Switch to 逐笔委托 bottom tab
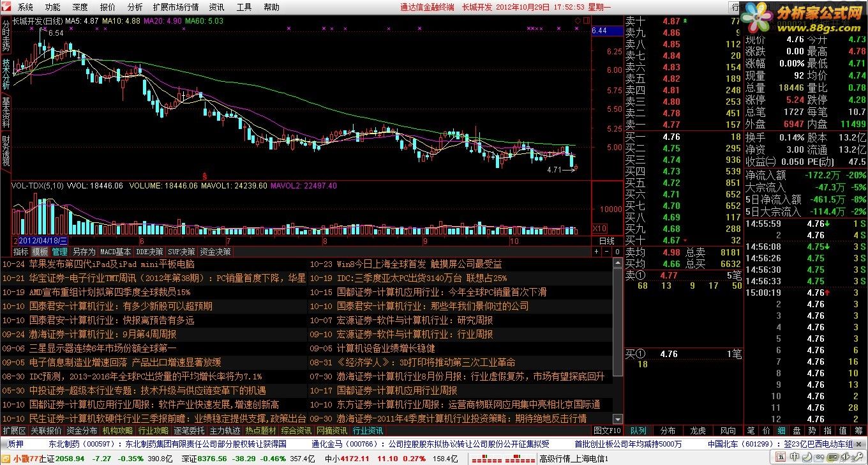 189,431
